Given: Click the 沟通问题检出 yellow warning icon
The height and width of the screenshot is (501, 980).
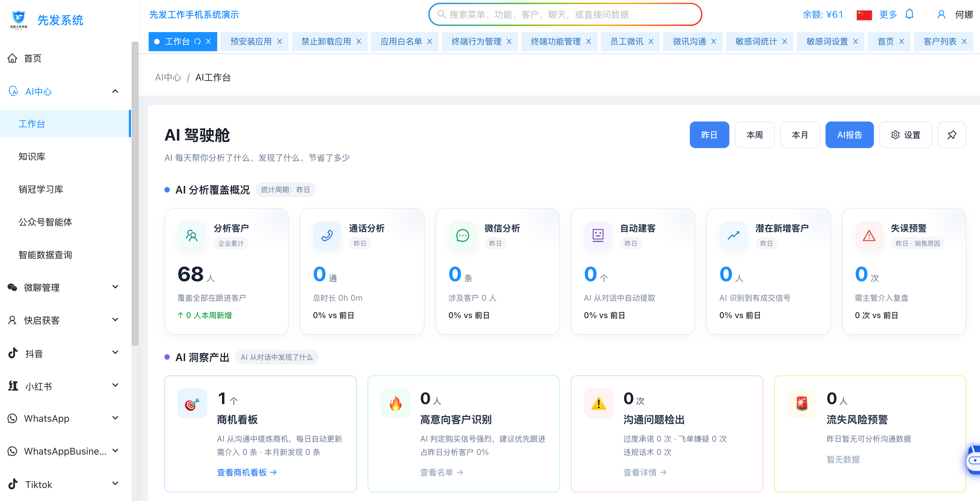Looking at the screenshot, I should [x=598, y=403].
